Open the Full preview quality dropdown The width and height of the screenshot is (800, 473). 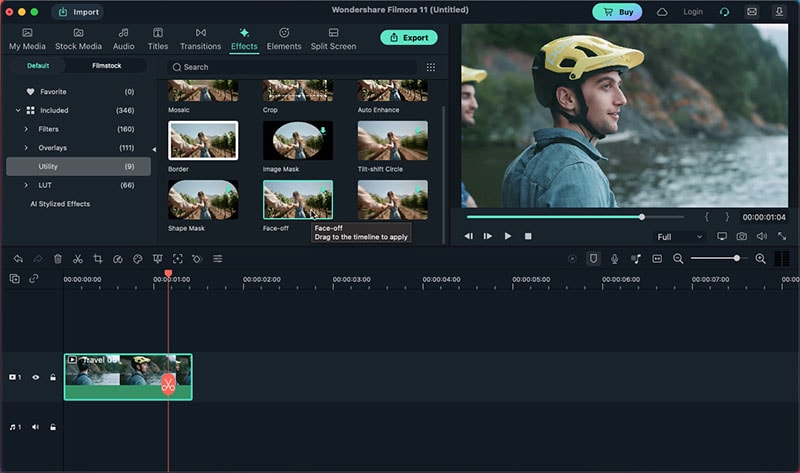[679, 237]
